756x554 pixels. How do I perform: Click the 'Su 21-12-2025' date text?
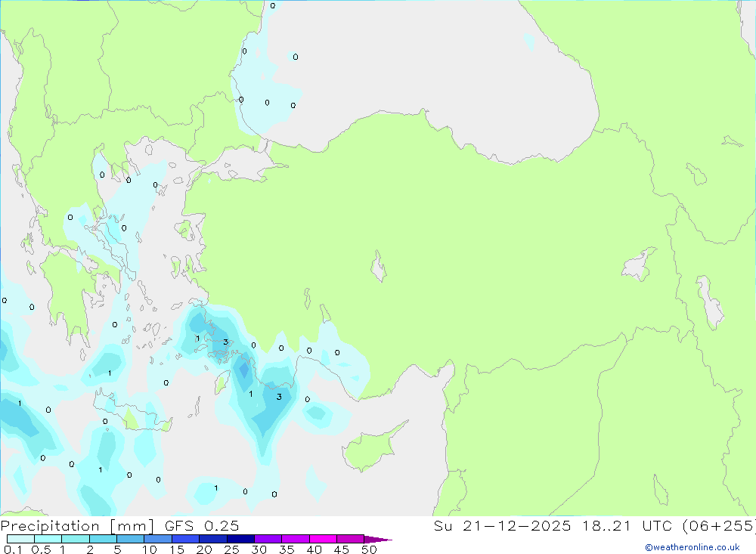(x=502, y=525)
